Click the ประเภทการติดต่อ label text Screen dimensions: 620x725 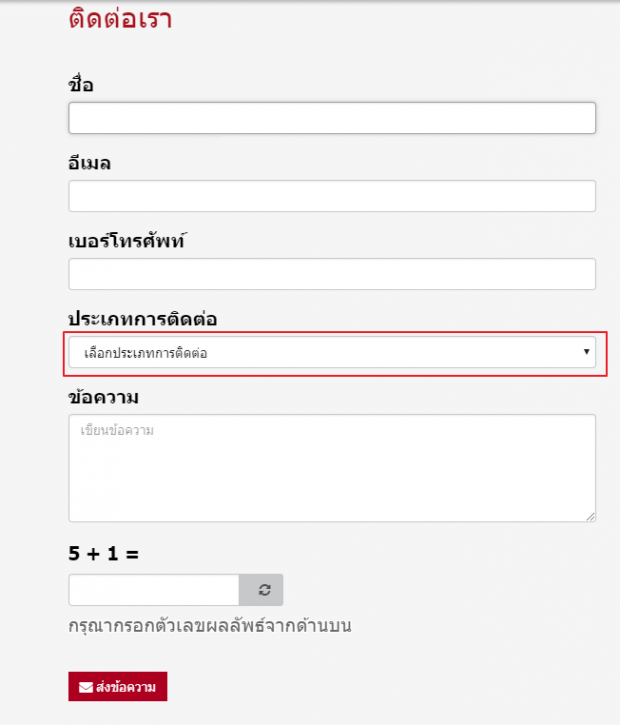[x=142, y=319]
